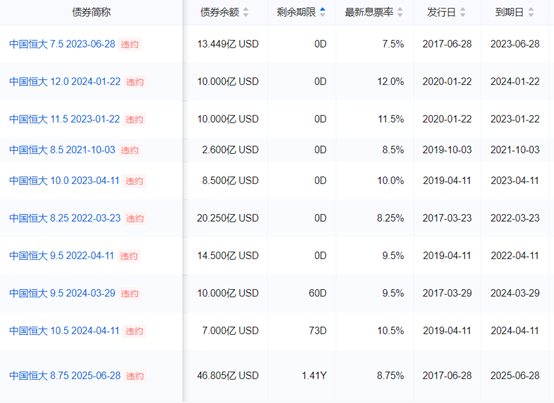Open bond 中国恒大 11.5 2023-01-22

65,119
